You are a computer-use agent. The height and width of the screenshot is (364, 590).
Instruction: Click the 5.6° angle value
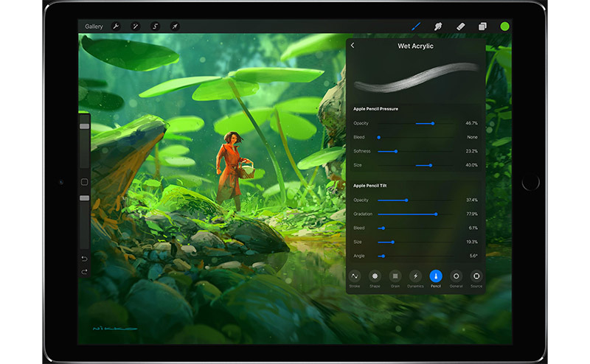(473, 256)
